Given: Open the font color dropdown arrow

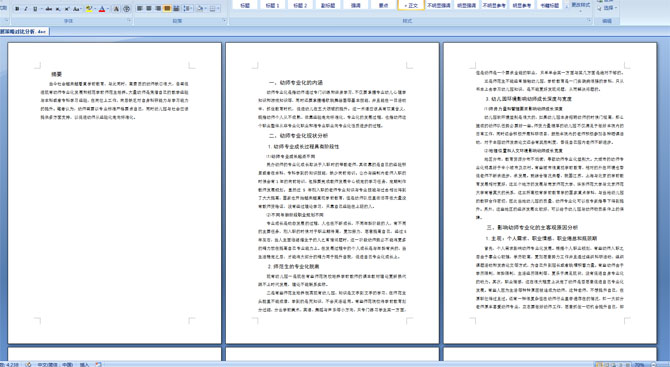Looking at the screenshot, I should [108, 9].
